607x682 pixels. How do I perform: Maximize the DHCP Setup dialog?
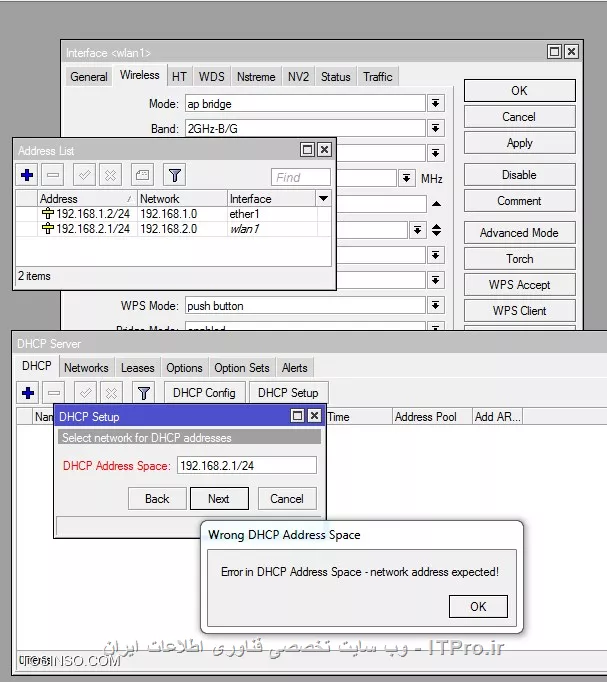(x=297, y=416)
